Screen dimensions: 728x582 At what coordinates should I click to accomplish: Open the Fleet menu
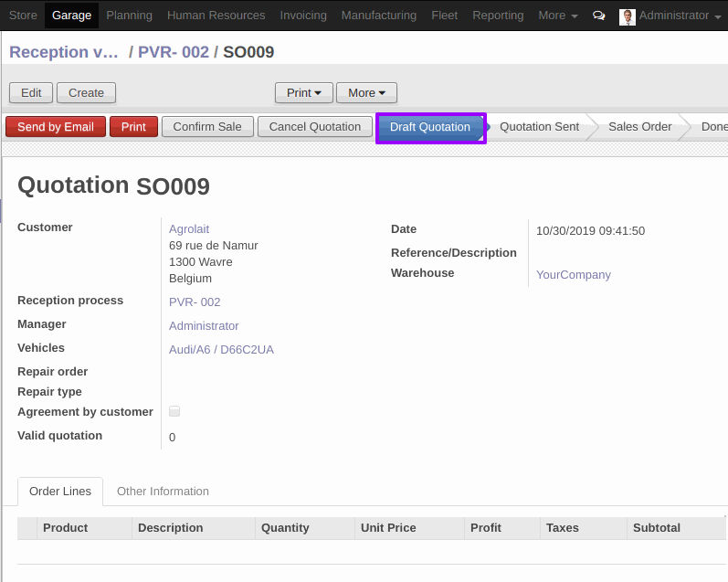[444, 16]
